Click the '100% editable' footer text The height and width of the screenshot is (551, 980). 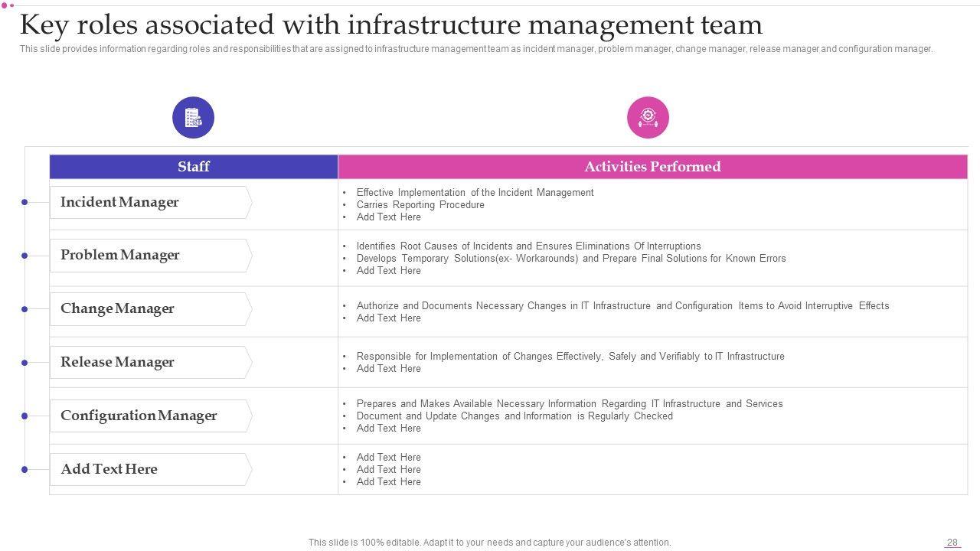click(489, 543)
